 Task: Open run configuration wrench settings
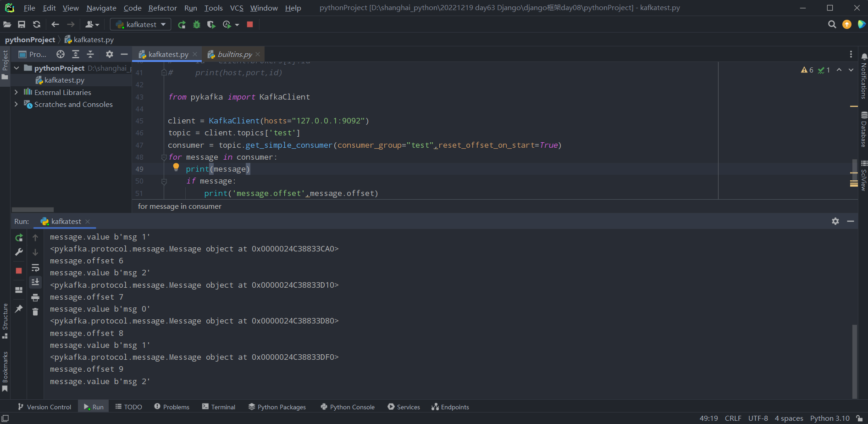coord(19,252)
